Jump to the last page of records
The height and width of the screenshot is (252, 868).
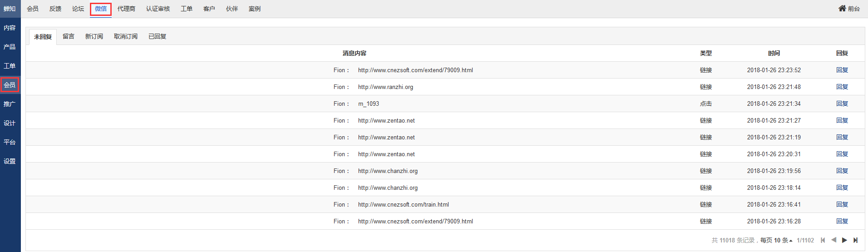coord(856,240)
